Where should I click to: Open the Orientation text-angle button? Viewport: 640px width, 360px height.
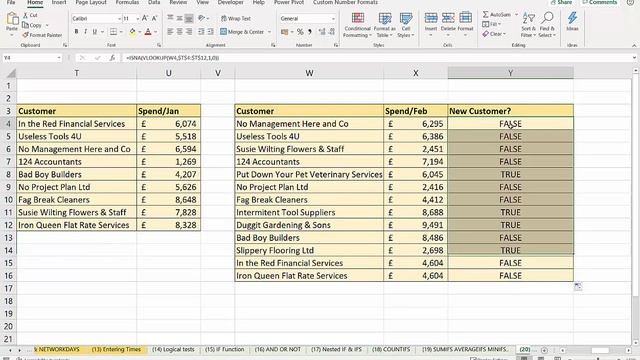[x=202, y=18]
